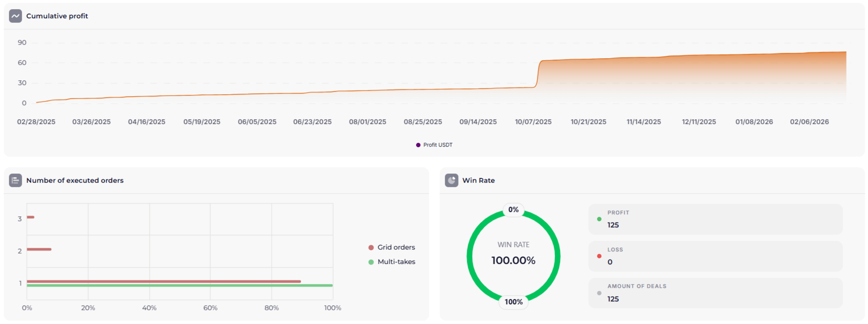Click the green Multi-takes bar at level 1

click(180, 286)
